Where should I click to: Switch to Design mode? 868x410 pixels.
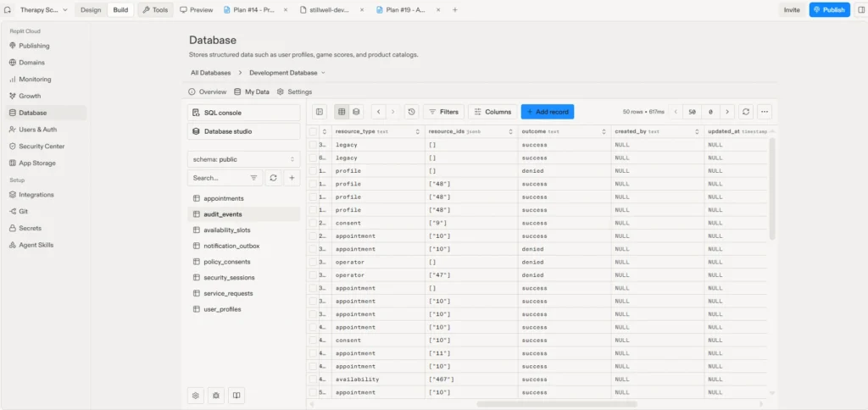(x=91, y=10)
